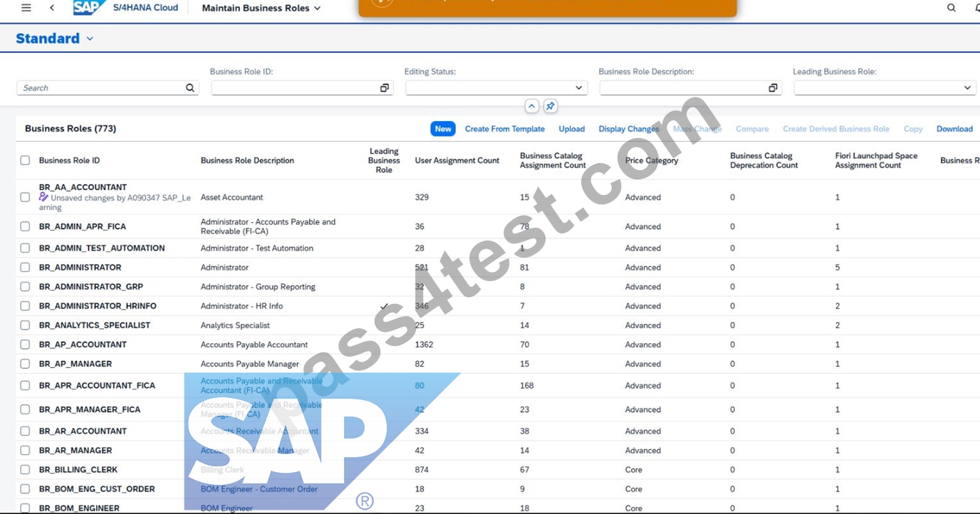Check the BR_AP_MANAGER row checkbox
This screenshot has width=980, height=514.
coord(25,364)
